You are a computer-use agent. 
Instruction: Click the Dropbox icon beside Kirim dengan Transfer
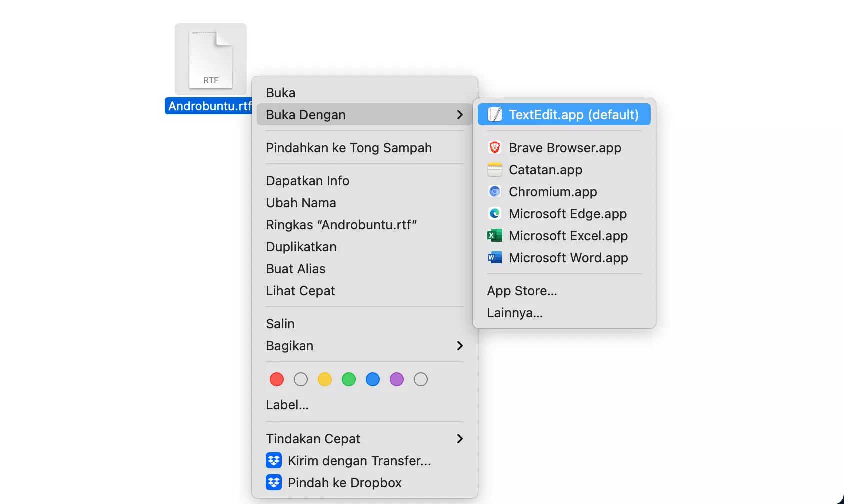[274, 460]
